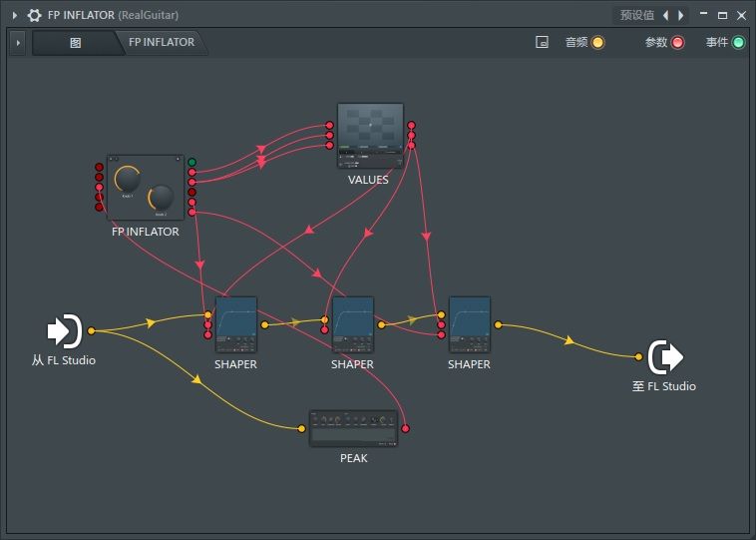This screenshot has width=756, height=540.
Task: Select the next preset arrow
Action: coord(681,15)
